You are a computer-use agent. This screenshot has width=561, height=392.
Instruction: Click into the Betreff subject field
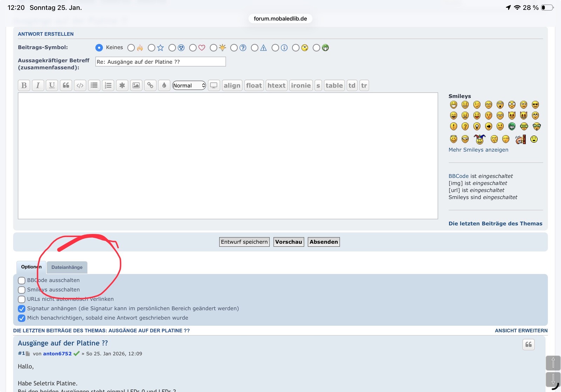[161, 62]
